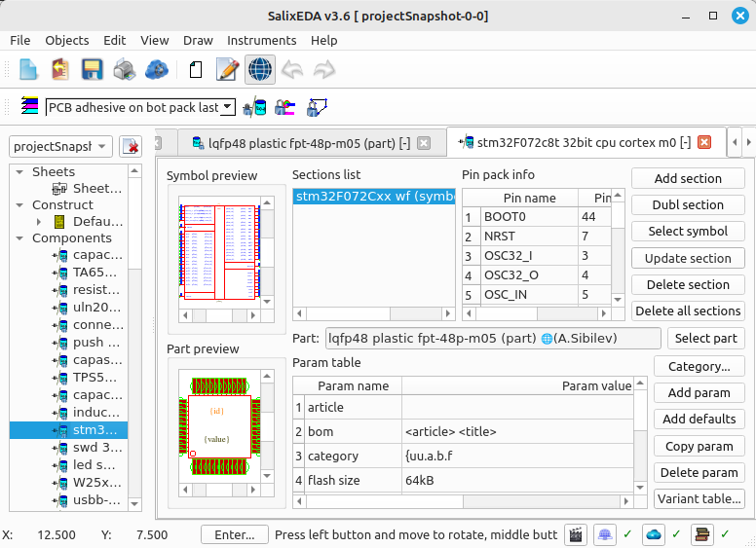Viewport: 756px width, 548px height.
Task: Click the Select symbol button
Action: pyautogui.click(x=688, y=232)
